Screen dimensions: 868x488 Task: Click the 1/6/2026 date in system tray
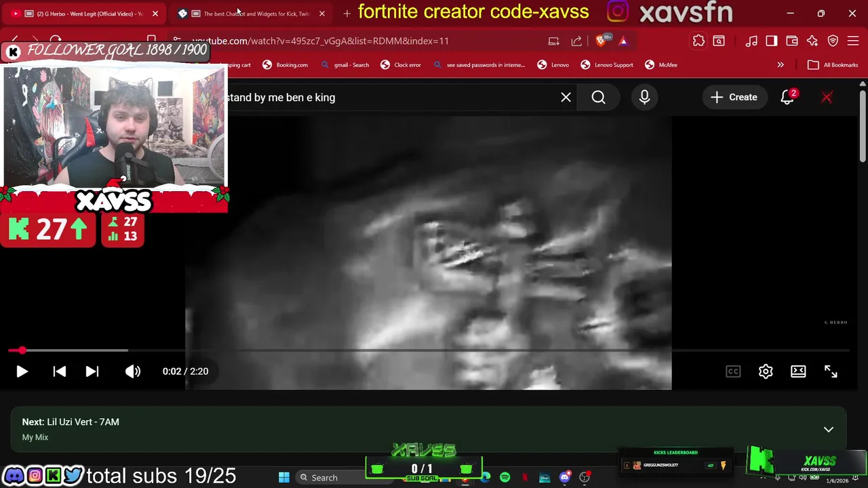(838, 481)
